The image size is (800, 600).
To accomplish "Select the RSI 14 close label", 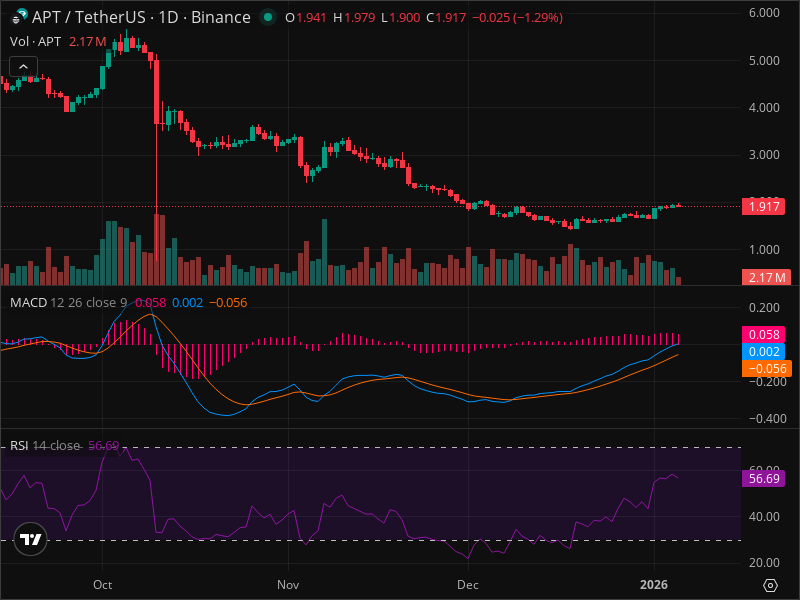I will coord(45,445).
